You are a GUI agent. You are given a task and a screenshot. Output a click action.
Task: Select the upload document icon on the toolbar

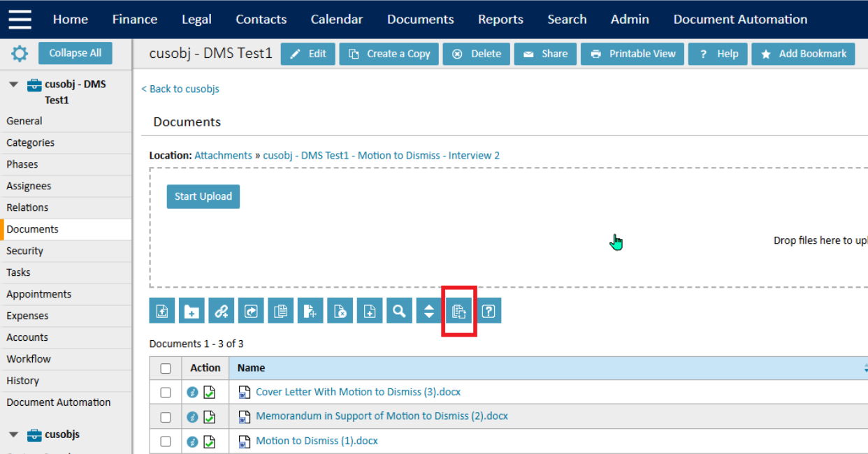(x=161, y=310)
